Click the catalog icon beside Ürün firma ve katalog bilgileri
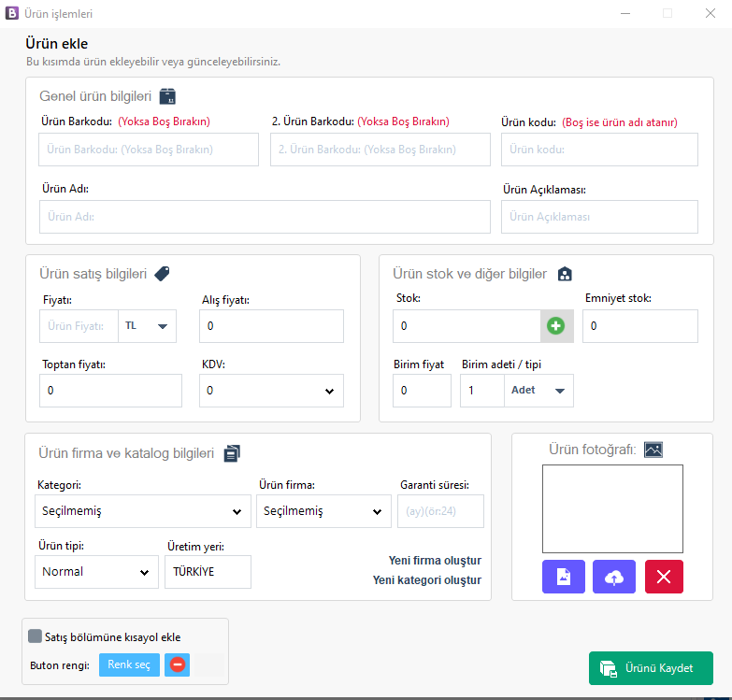Image resolution: width=732 pixels, height=700 pixels. (232, 453)
